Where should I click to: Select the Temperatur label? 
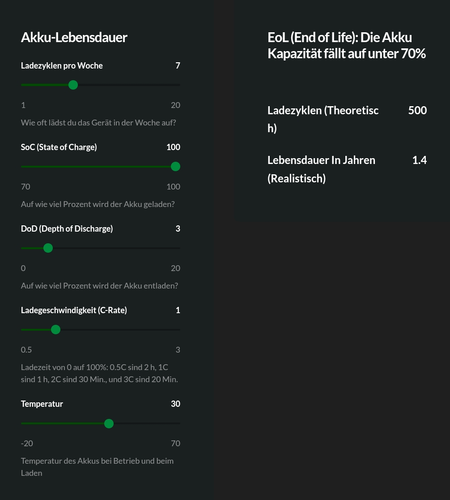(42, 404)
